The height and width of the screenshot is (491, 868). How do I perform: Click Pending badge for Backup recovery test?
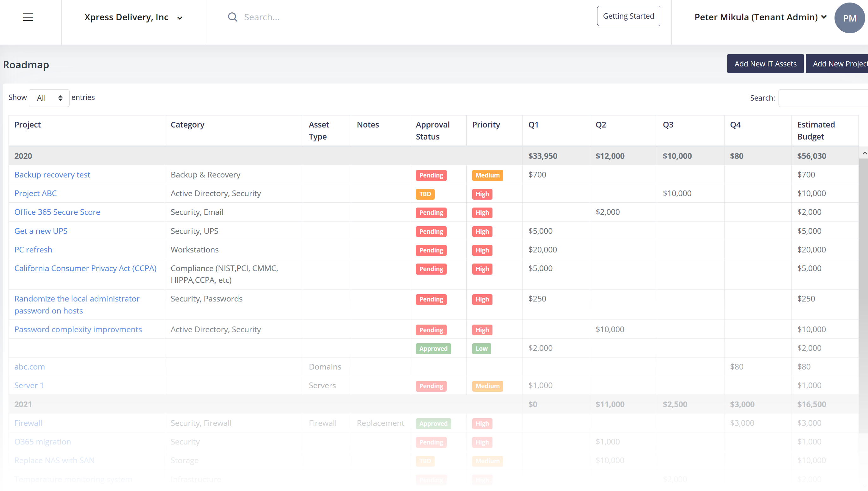coord(431,175)
